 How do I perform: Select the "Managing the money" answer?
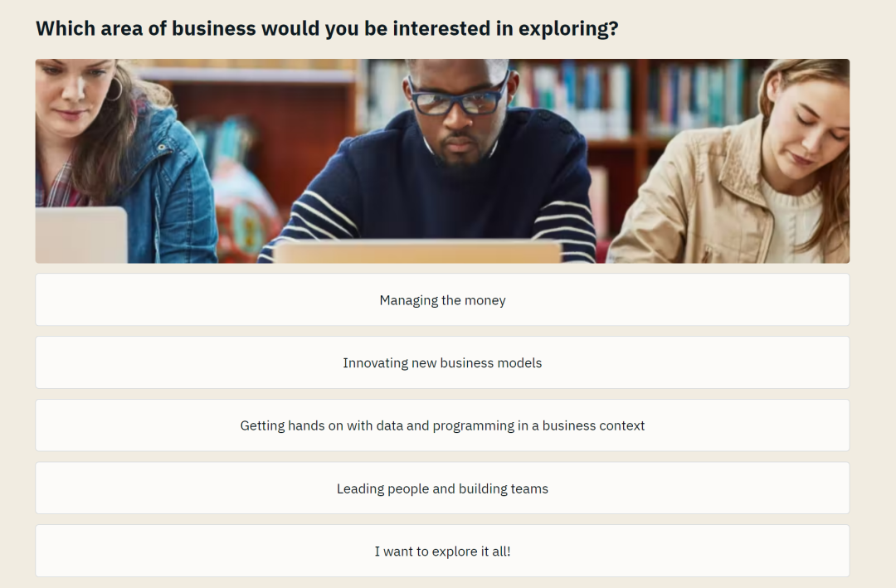coord(442,299)
